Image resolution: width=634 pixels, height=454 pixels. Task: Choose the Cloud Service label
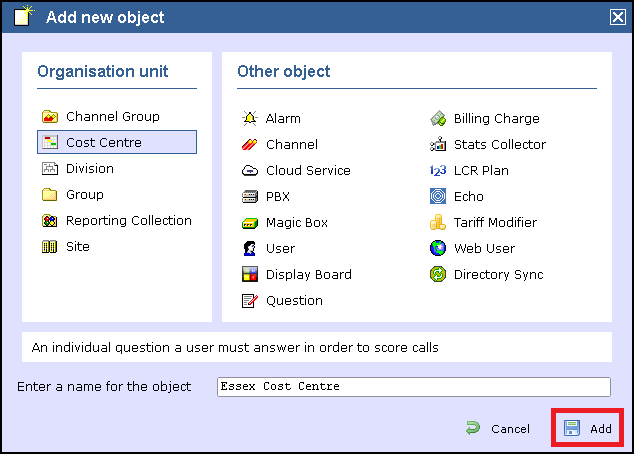point(308,171)
